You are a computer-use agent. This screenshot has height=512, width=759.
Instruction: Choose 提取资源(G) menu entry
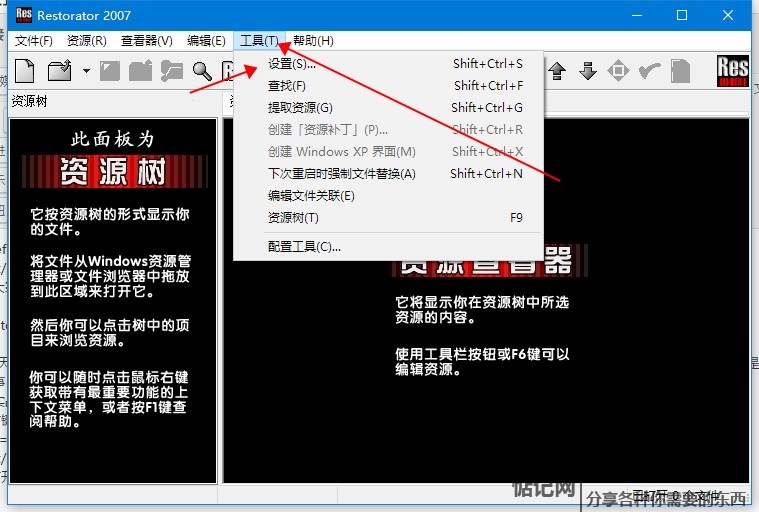389,107
